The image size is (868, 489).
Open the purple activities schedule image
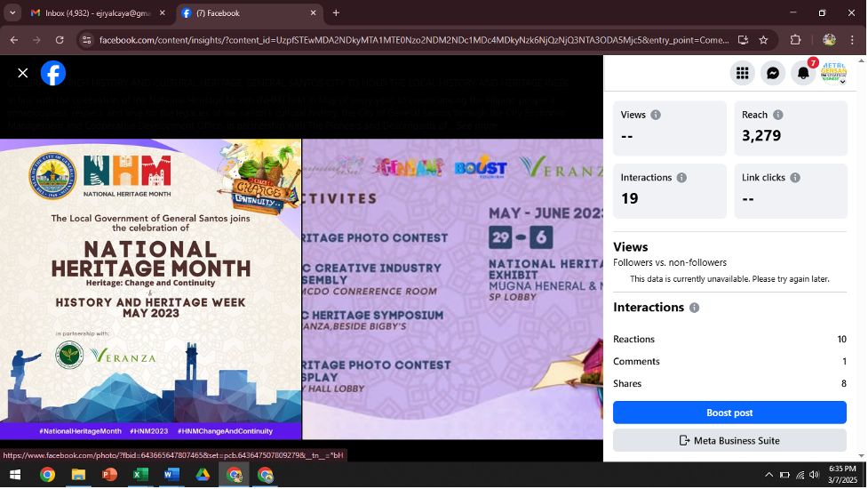[453, 289]
